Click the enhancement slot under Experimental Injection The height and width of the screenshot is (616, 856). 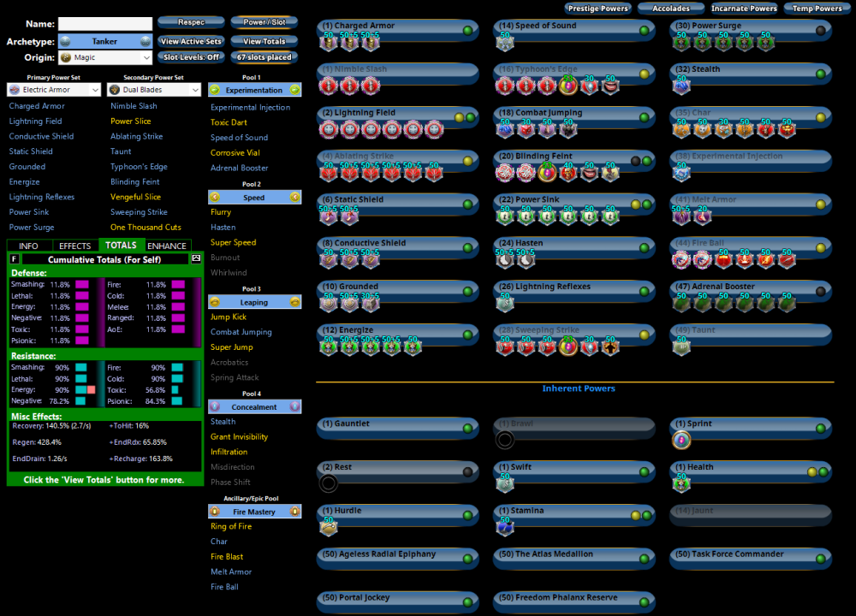tap(681, 173)
